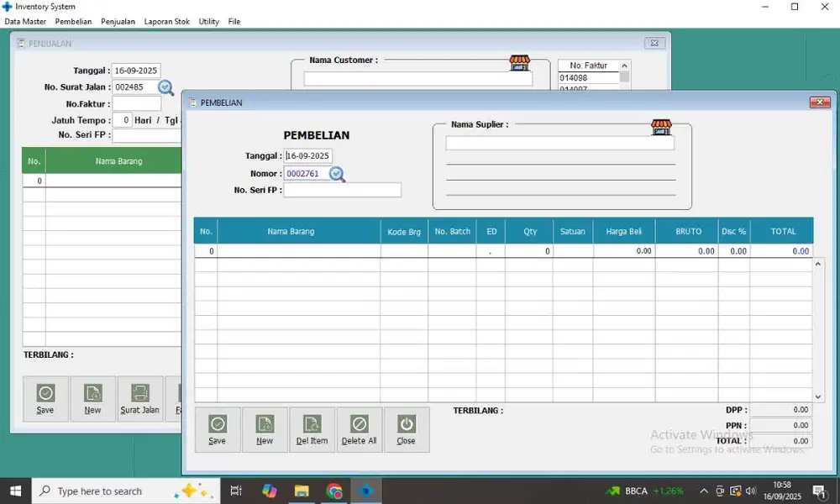Select invoice 014098 in No. Faktur list
840x504 pixels.
[588, 78]
